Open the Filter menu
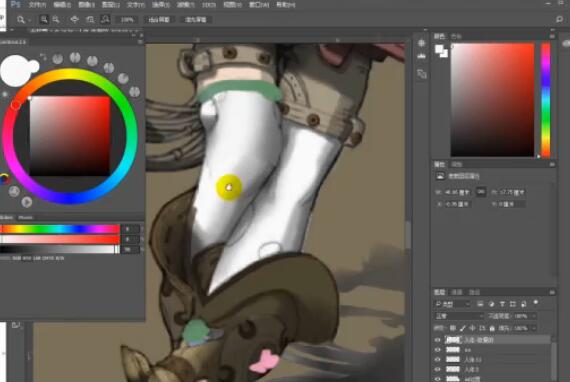This screenshot has height=382, width=570. [x=185, y=5]
